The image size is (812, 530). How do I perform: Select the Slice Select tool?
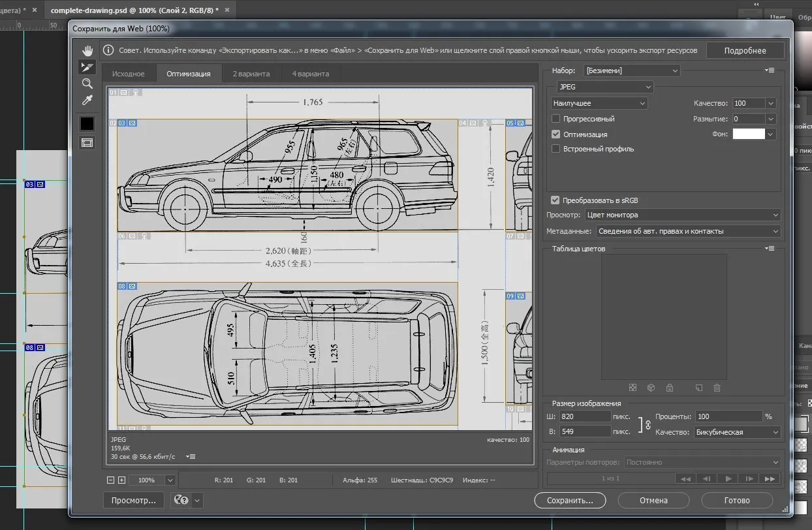coord(87,67)
